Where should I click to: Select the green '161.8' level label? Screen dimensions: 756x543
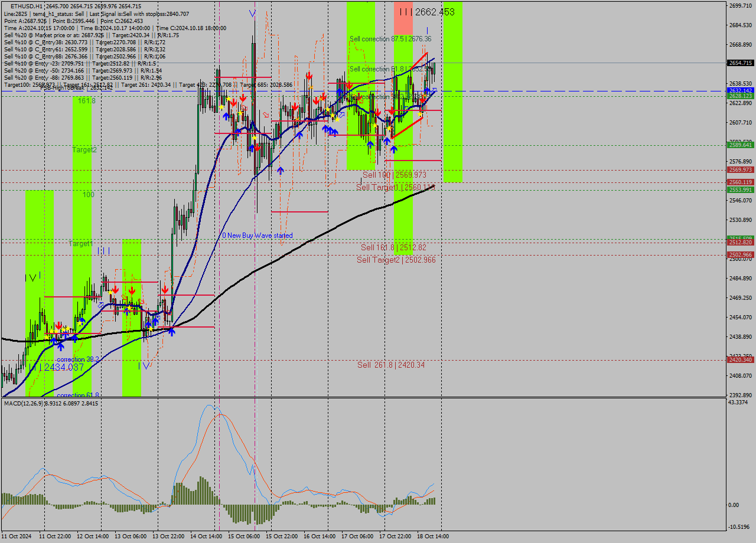coord(86,101)
